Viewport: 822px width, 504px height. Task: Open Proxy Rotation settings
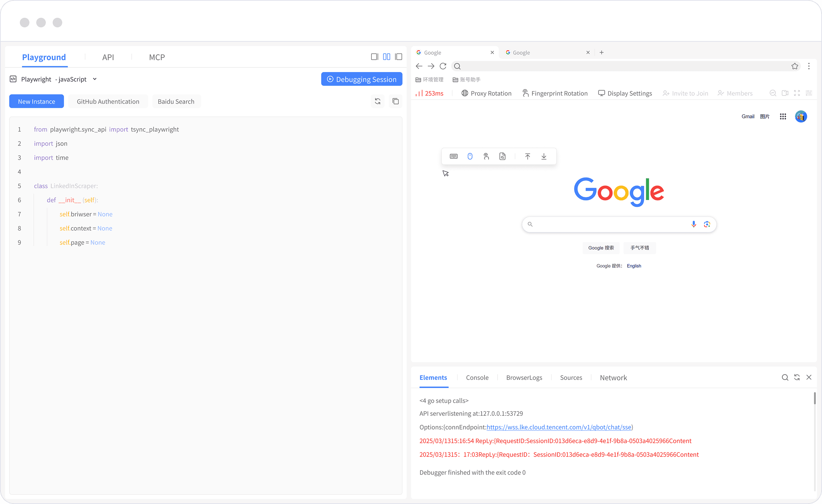tap(486, 93)
